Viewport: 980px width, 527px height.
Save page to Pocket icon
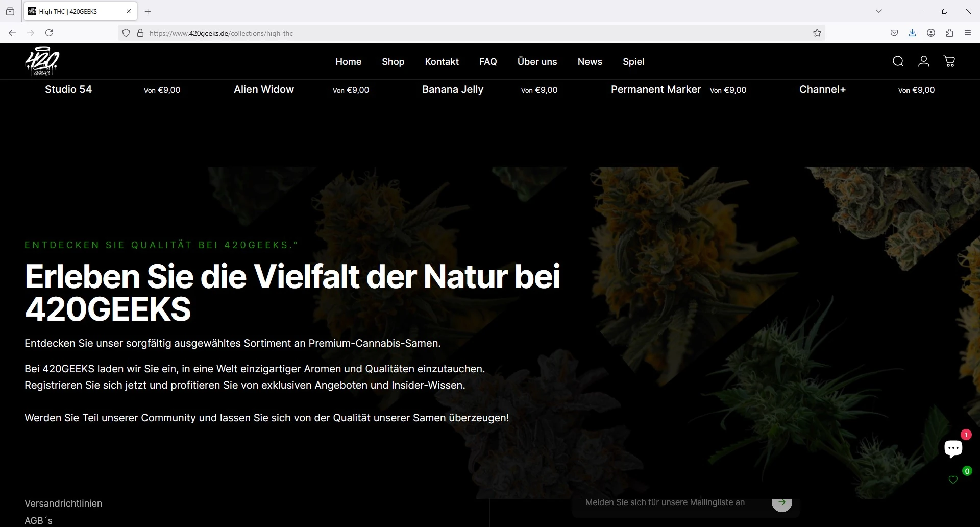click(x=894, y=33)
